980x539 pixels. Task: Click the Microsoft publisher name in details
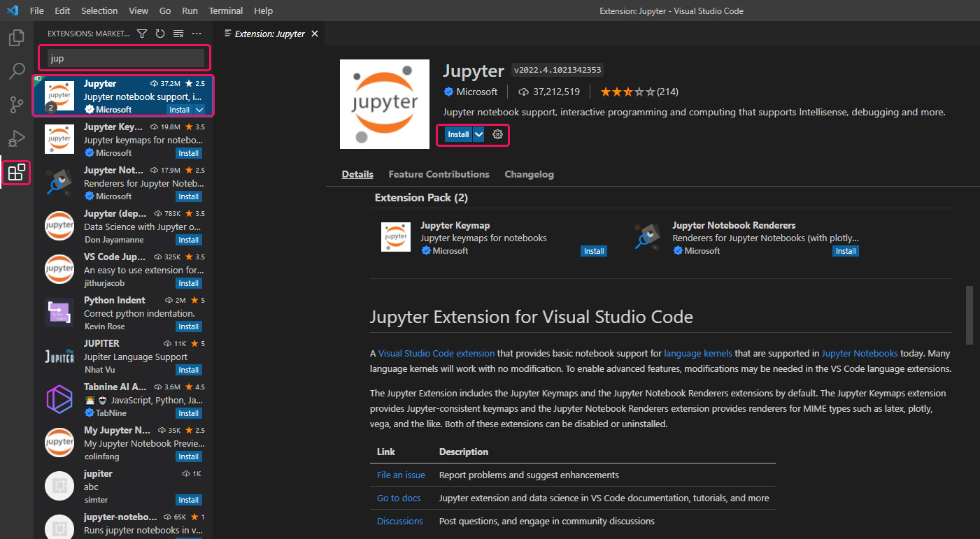(477, 92)
